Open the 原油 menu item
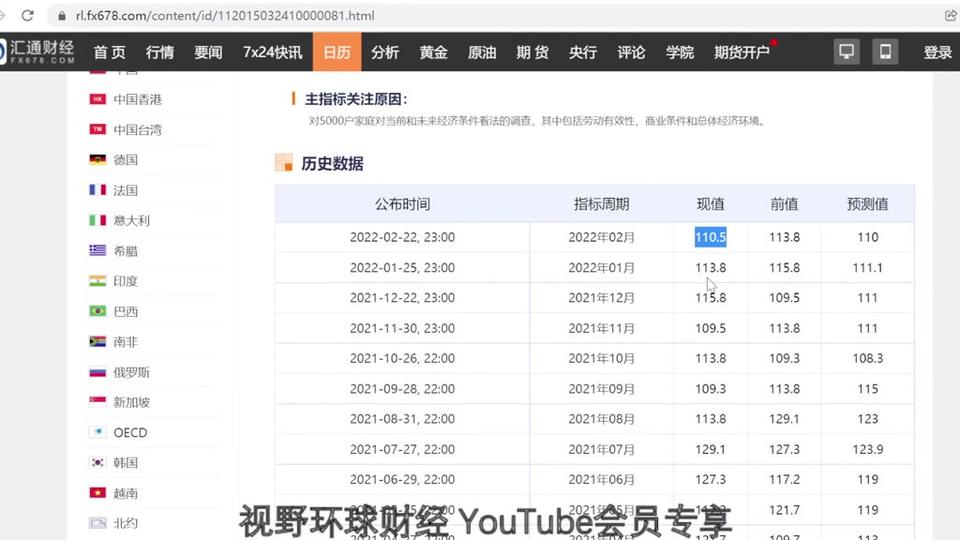The height and width of the screenshot is (540, 960). [482, 52]
